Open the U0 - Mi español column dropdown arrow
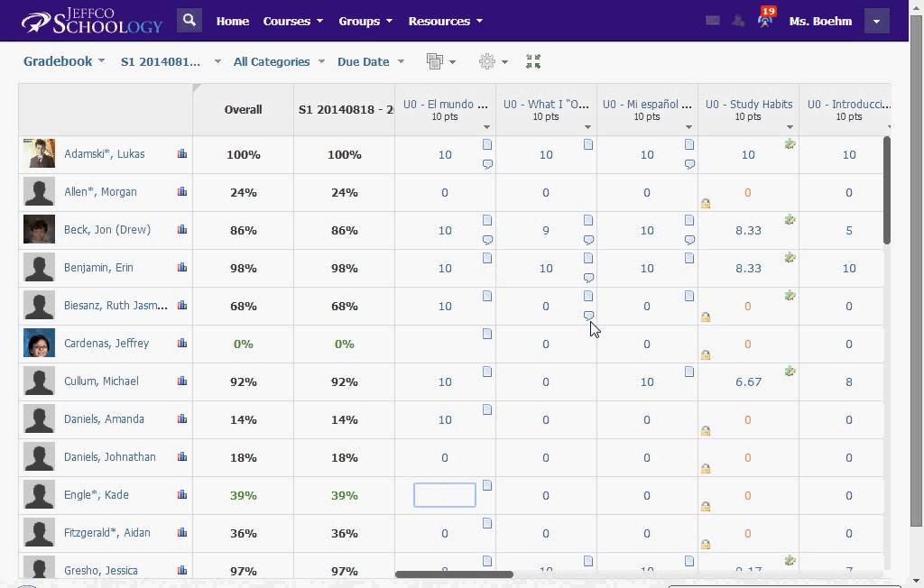 [688, 127]
